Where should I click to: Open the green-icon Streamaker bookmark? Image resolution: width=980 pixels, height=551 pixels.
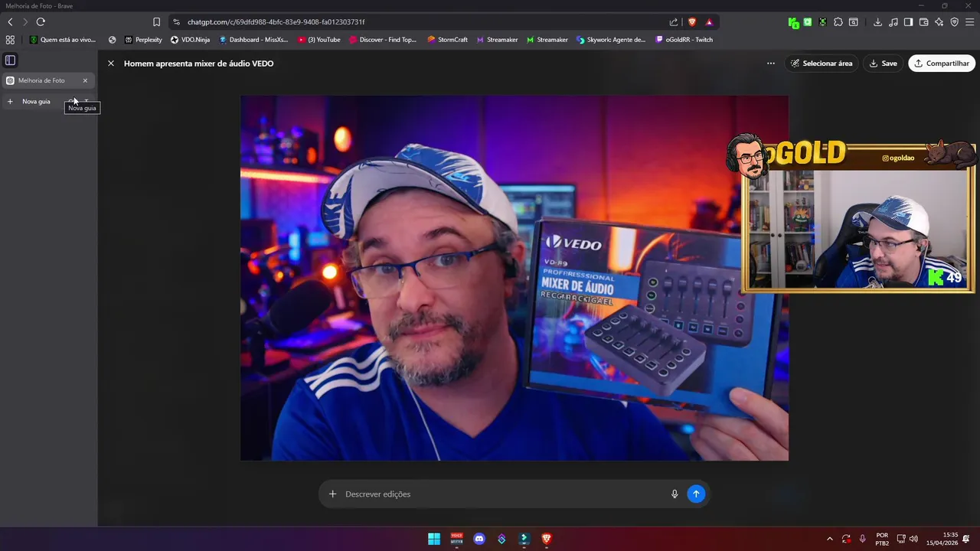coord(547,40)
